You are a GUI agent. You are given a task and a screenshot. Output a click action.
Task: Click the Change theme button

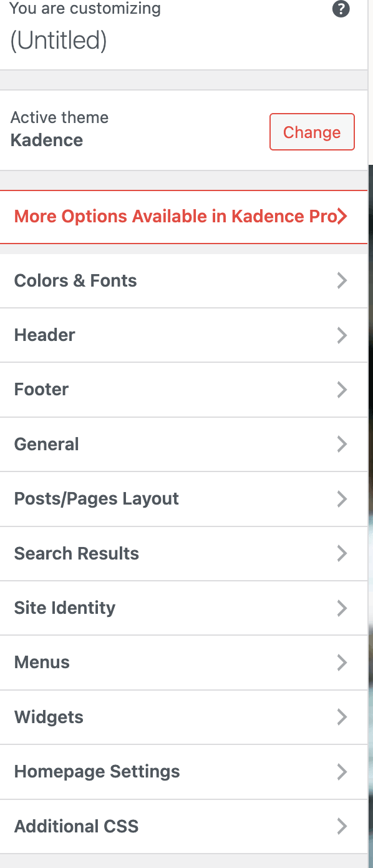[x=312, y=132]
